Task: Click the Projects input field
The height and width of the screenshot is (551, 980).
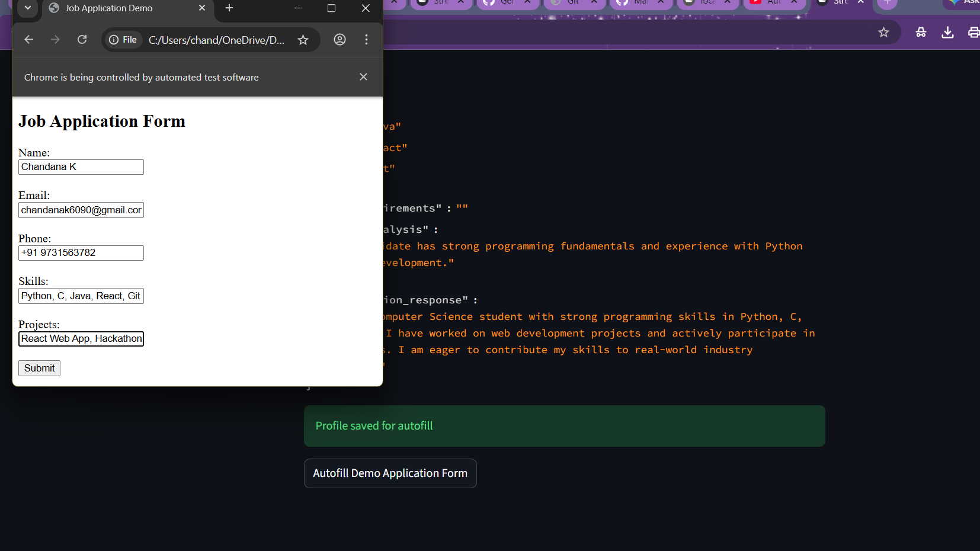Action: pyautogui.click(x=81, y=339)
